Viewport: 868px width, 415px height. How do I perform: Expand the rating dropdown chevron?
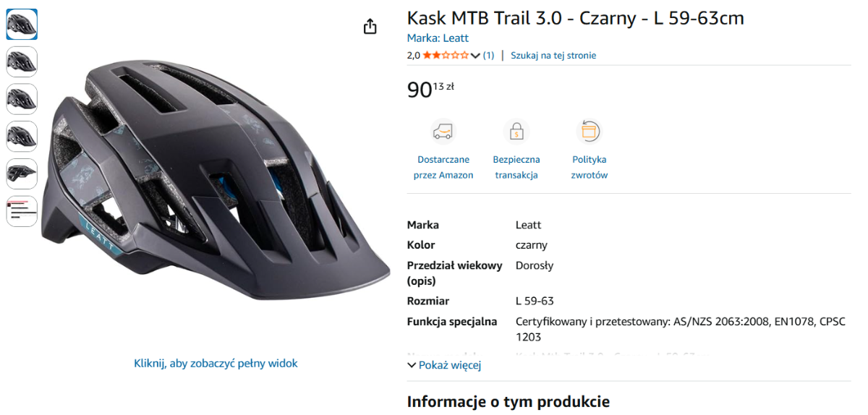[x=475, y=56]
